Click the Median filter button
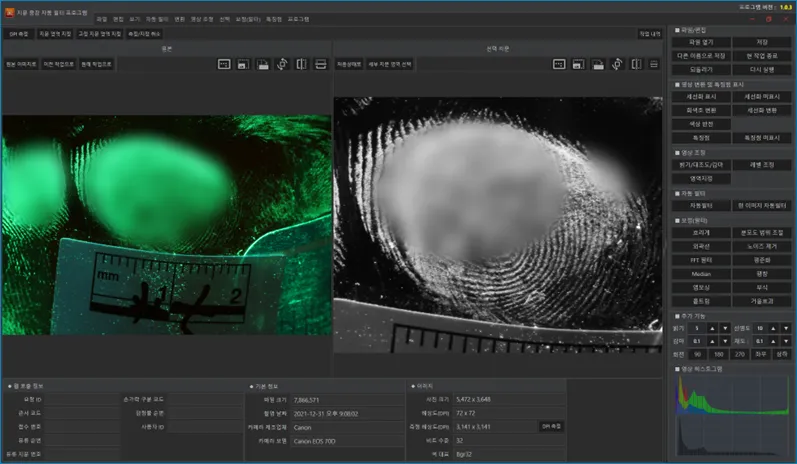This screenshot has height=464, width=797. click(701, 274)
